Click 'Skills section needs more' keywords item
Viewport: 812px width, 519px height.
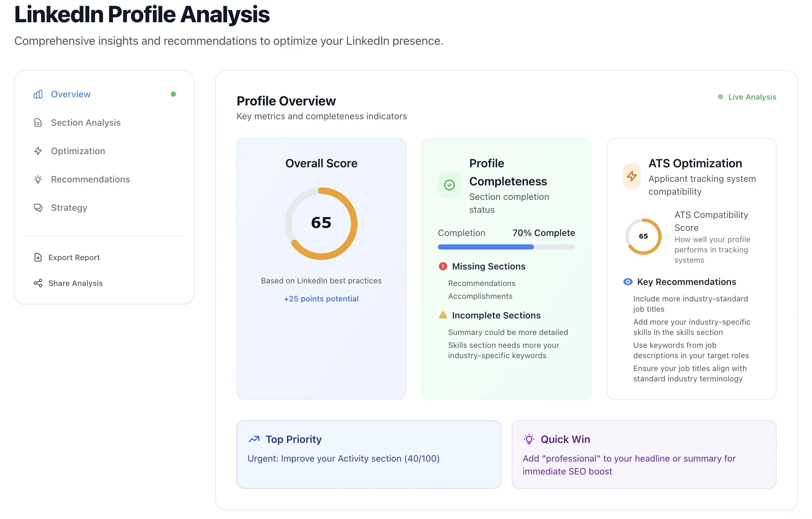[x=503, y=350]
